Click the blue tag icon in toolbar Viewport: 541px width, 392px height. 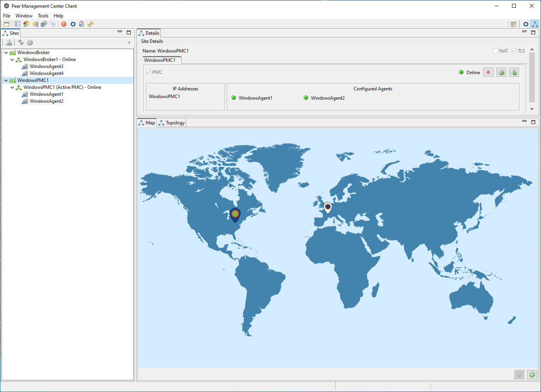(53, 24)
